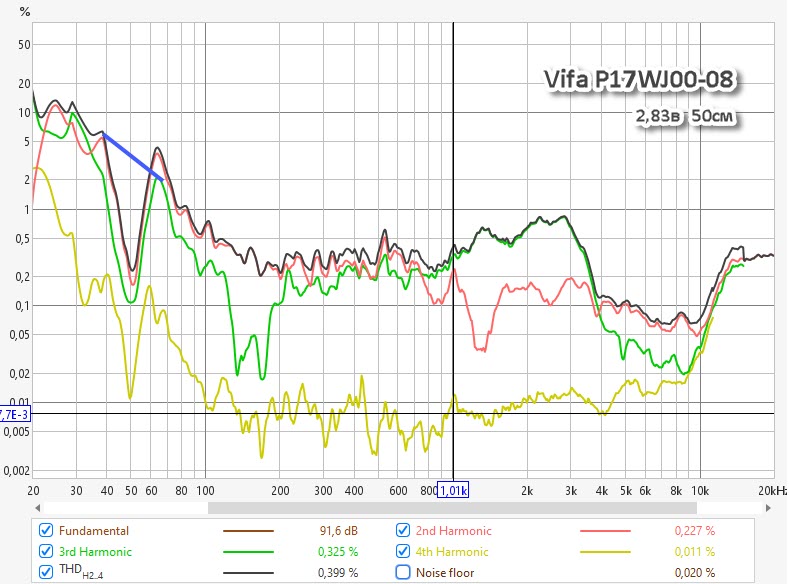Click the 10k frequency axis label

click(700, 490)
